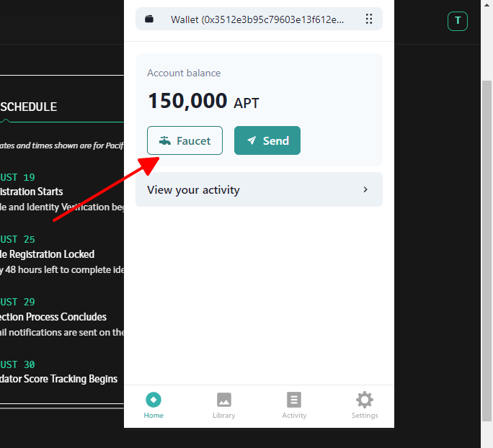The height and width of the screenshot is (448, 493).
Task: Click the green T profile avatar
Action: (x=458, y=21)
